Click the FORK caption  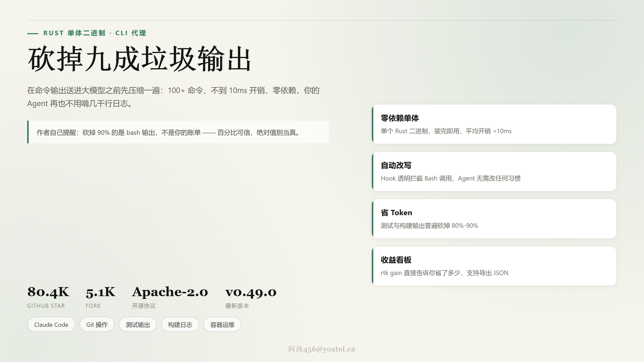(x=93, y=306)
